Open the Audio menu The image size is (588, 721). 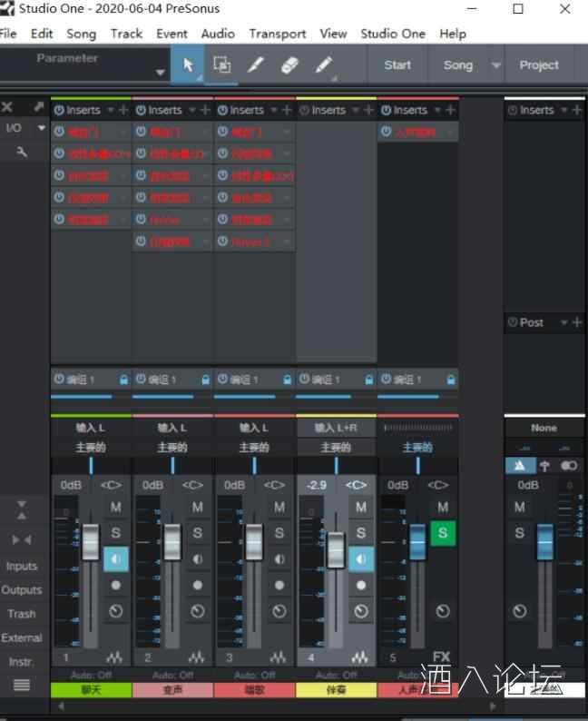218,34
